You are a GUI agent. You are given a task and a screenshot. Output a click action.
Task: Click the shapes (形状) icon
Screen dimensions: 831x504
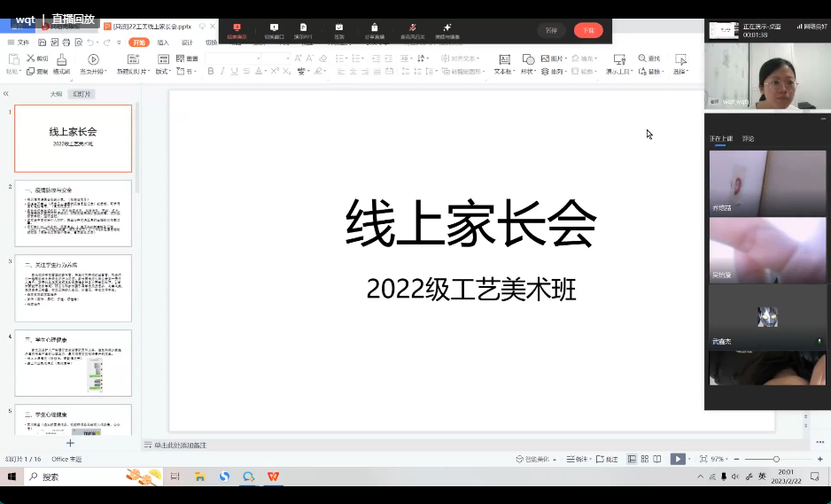[528, 59]
